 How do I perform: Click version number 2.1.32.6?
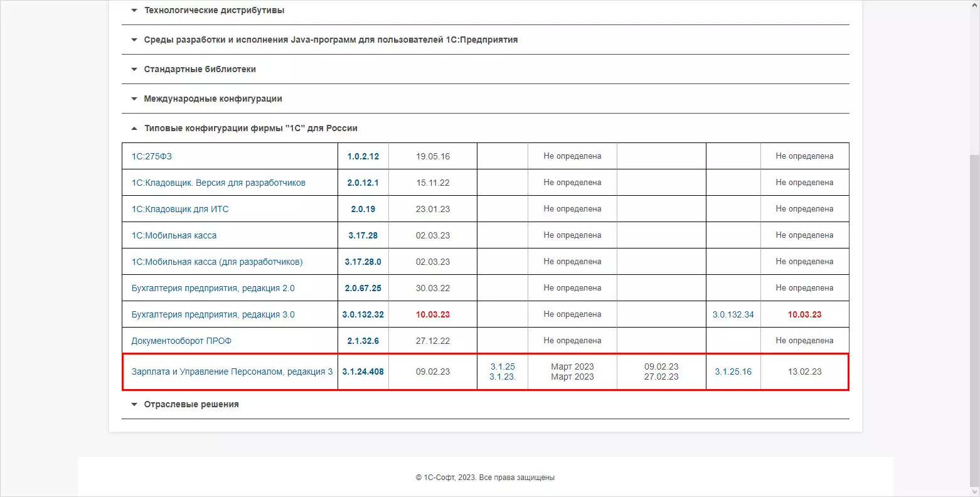[363, 341]
